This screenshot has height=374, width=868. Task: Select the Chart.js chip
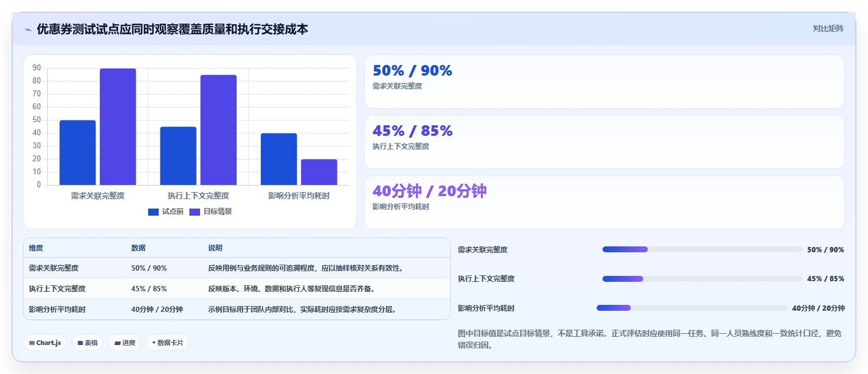45,343
